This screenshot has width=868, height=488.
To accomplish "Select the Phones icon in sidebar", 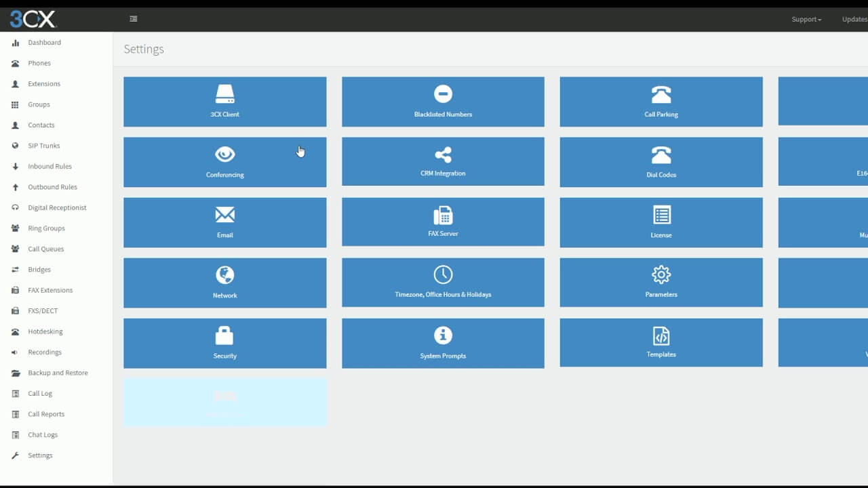I will point(15,63).
